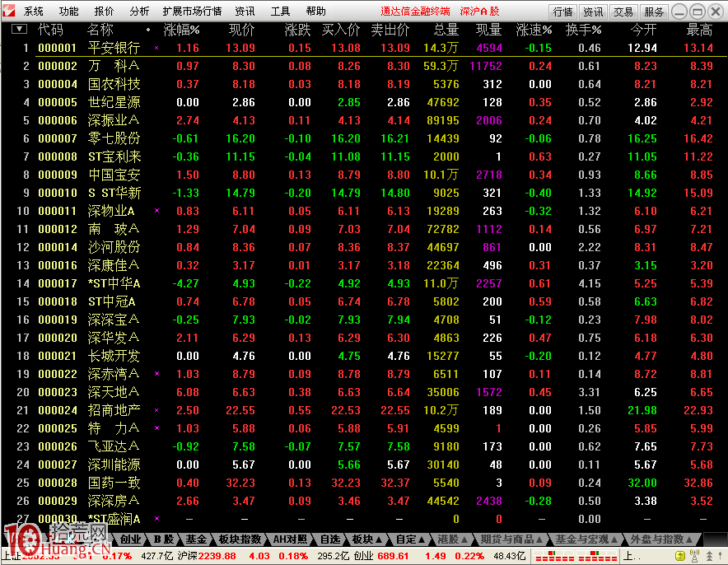Select the 深天地A stock name

tap(114, 392)
